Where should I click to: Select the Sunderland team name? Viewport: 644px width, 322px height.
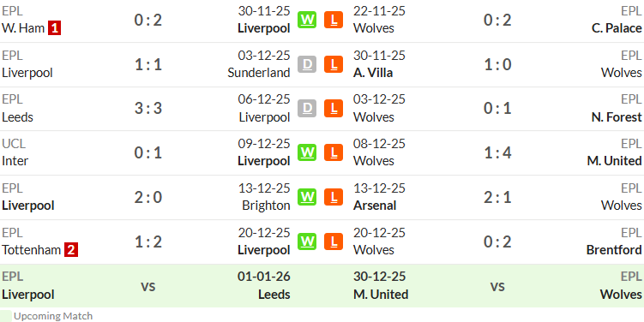[x=259, y=73]
